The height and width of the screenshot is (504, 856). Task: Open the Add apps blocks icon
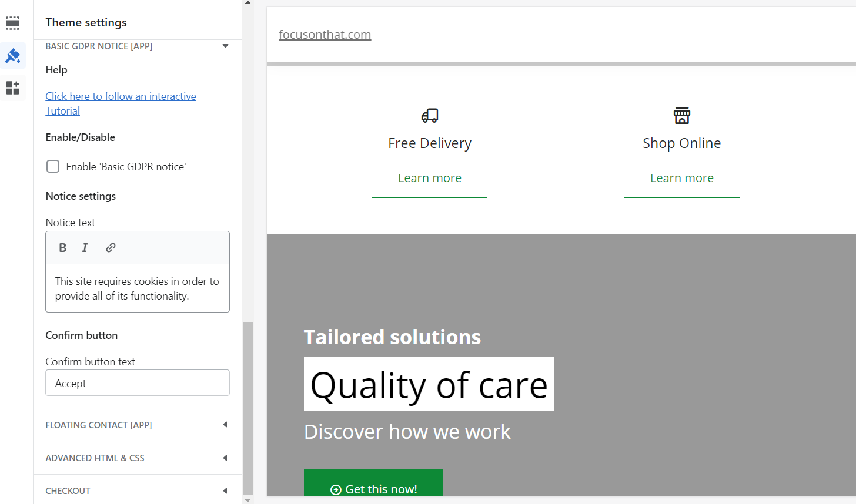click(x=13, y=88)
